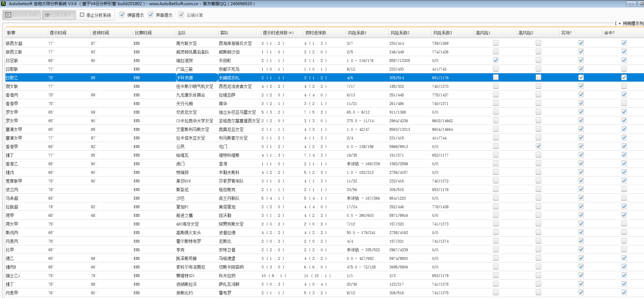
Task: Click the 风险系数1 column header
Action: point(357,33)
